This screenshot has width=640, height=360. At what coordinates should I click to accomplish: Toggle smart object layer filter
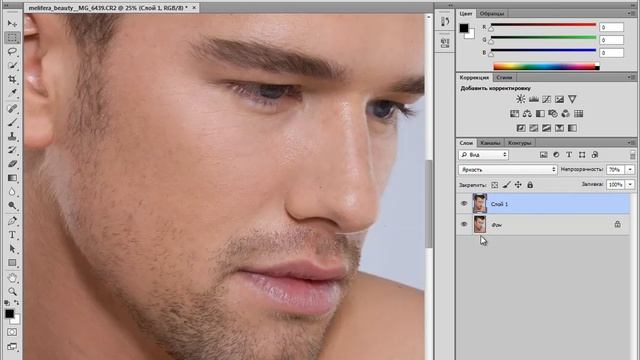pyautogui.click(x=595, y=155)
